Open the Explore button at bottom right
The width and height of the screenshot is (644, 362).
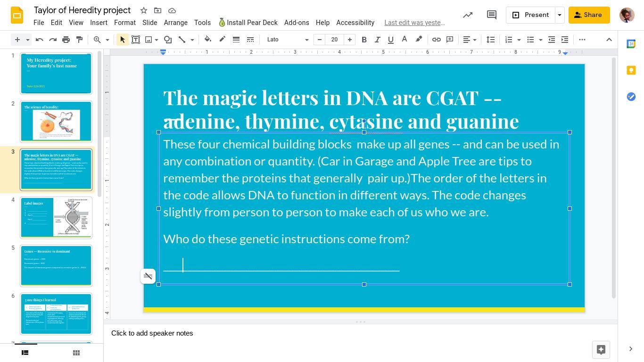tap(601, 349)
